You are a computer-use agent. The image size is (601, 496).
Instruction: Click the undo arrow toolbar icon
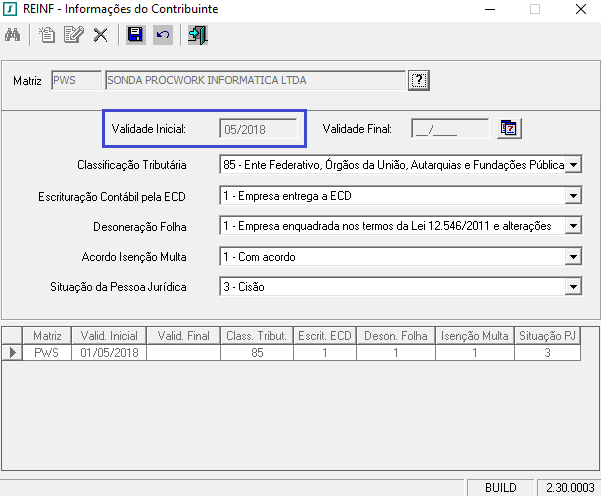point(162,36)
